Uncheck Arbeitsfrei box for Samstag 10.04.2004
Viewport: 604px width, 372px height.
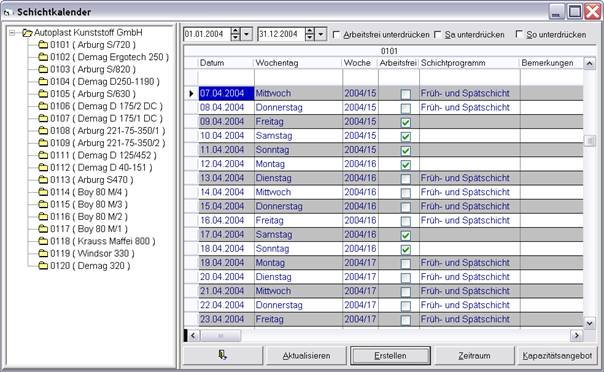click(405, 137)
